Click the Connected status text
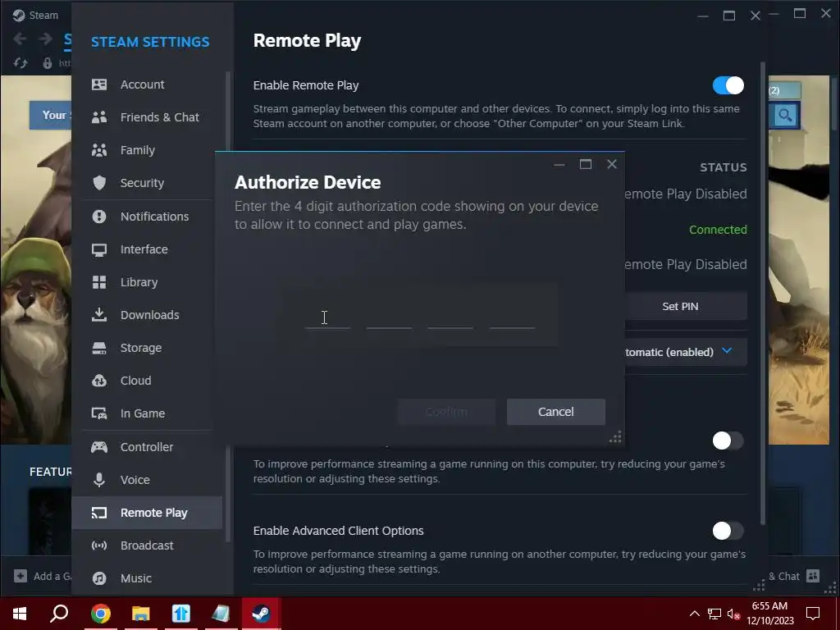This screenshot has width=840, height=630. [718, 230]
